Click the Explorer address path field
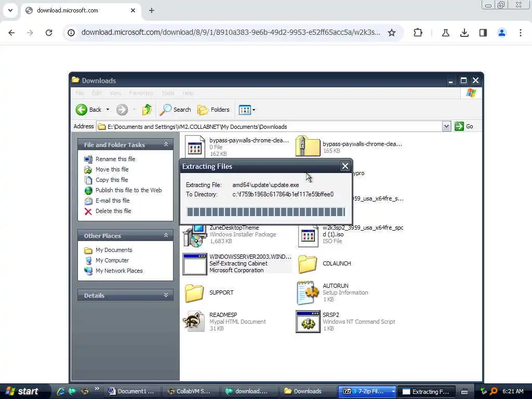The image size is (532, 399). pyautogui.click(x=270, y=127)
